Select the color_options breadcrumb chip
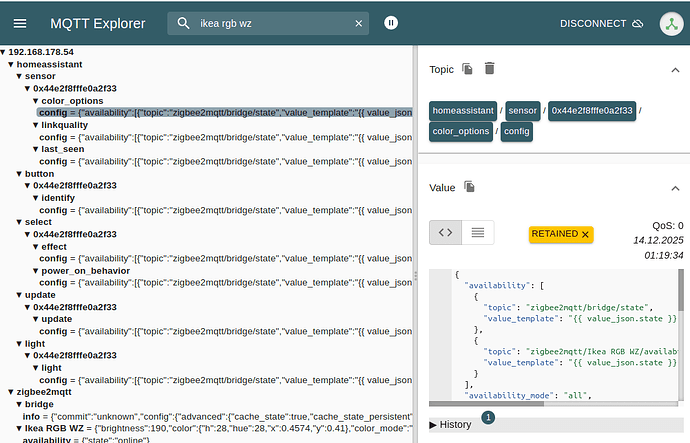Image resolution: width=690 pixels, height=443 pixels. 461,132
